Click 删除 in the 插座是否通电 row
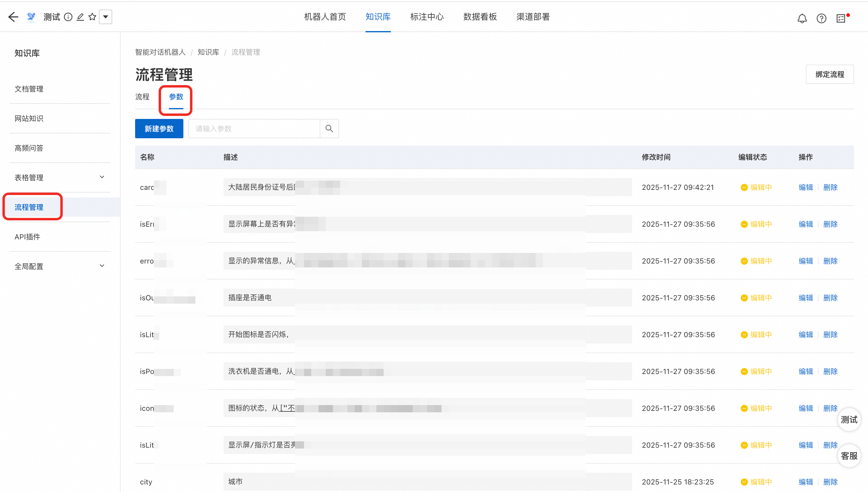 [830, 298]
